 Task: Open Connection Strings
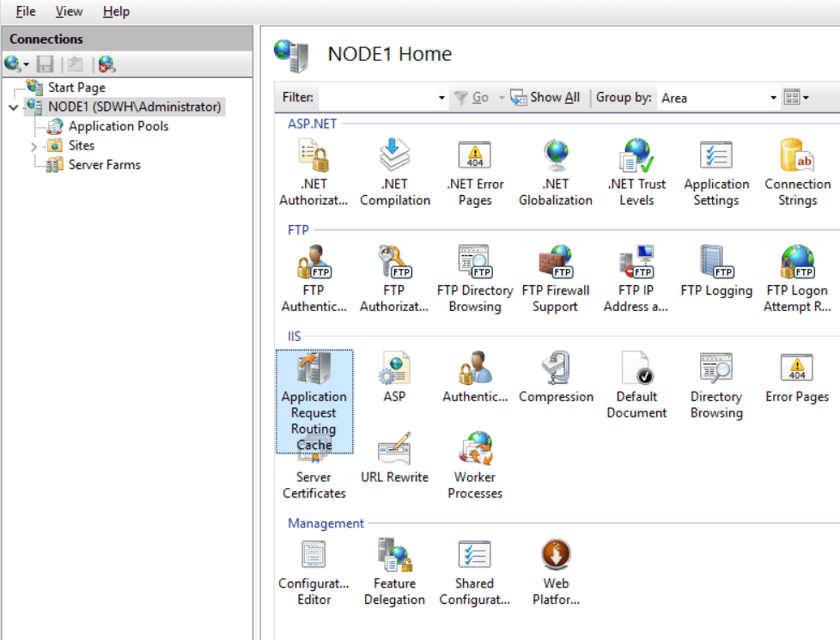tap(797, 156)
